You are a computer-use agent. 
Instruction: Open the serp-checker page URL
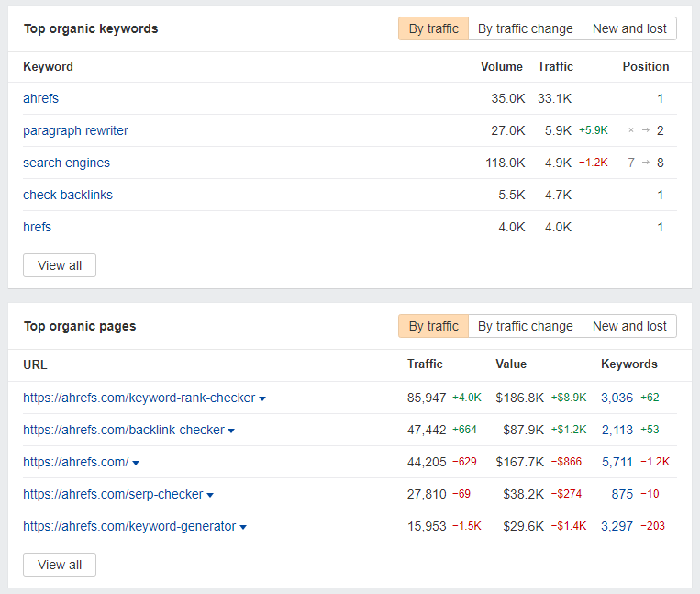pos(113,494)
